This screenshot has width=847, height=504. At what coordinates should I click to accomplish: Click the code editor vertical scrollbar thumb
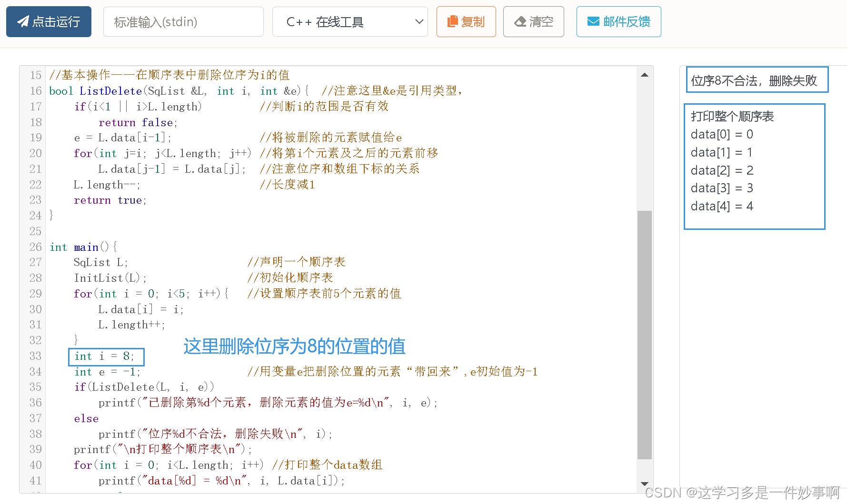(645, 335)
